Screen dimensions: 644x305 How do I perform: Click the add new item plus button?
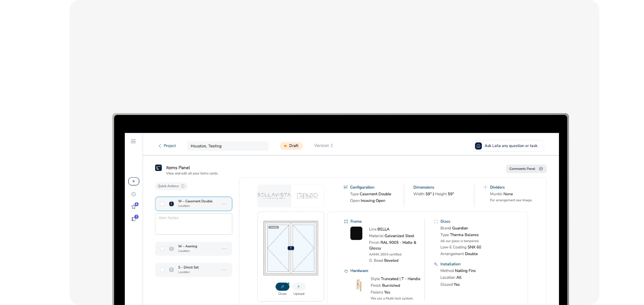point(134,181)
